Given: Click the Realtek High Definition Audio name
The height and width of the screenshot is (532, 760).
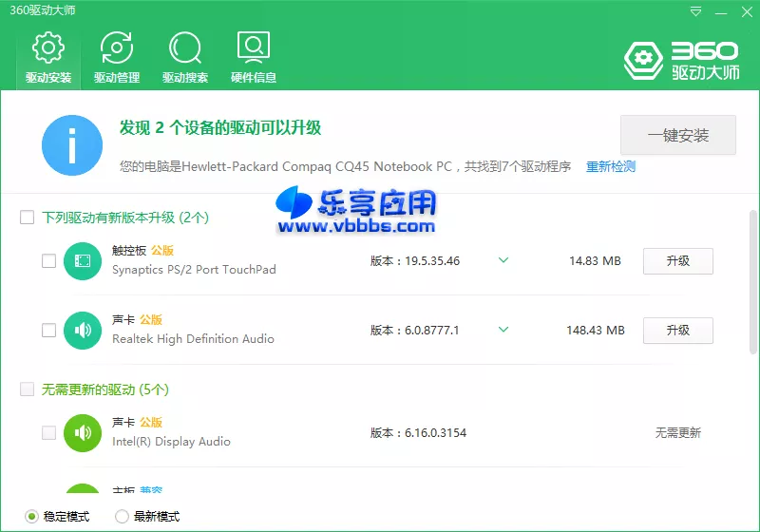Looking at the screenshot, I should coord(193,339).
